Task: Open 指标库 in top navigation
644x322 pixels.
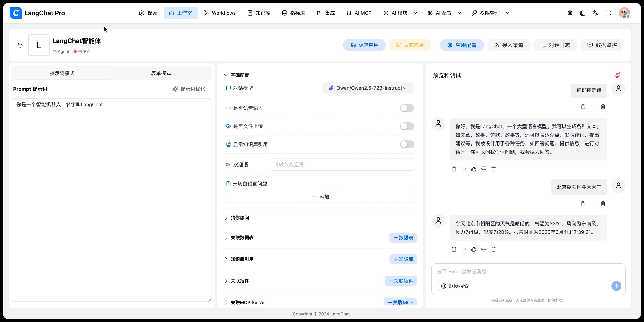Action: (293, 13)
